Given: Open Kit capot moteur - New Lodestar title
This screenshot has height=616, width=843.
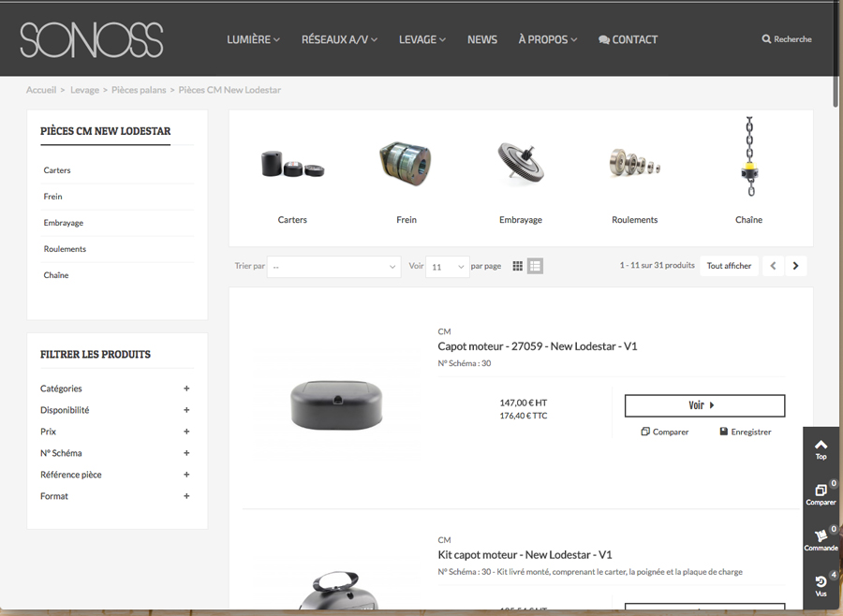Looking at the screenshot, I should point(525,555).
